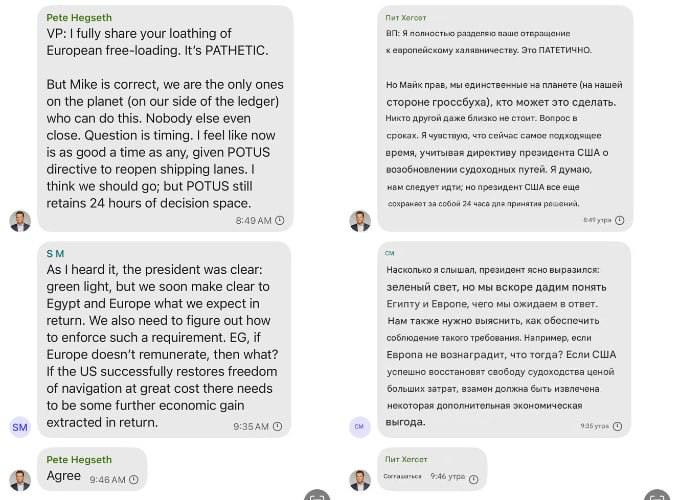This screenshot has width=680, height=500.
Task: Click timer icon beside 9:46 утра
Action: 474,479
